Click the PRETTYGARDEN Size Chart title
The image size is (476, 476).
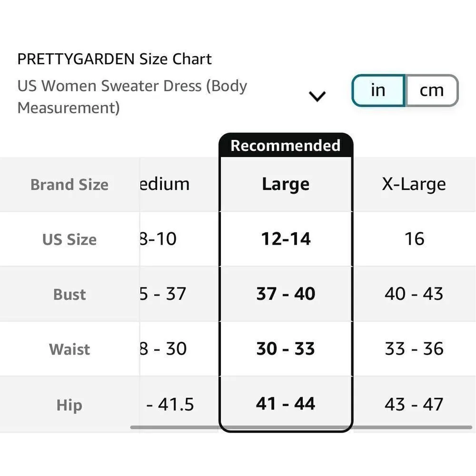[x=114, y=59]
